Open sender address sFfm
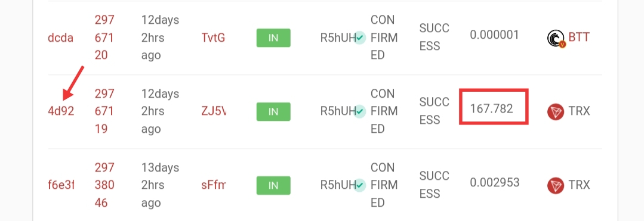This screenshot has width=644, height=221. point(214,185)
